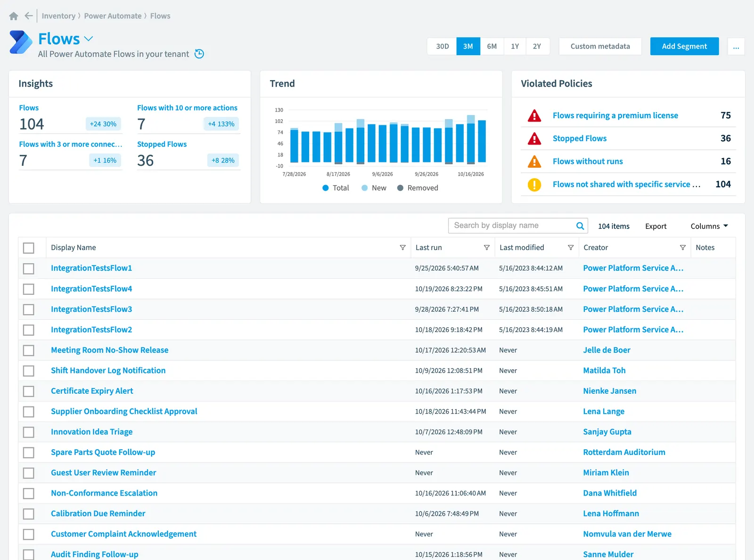The width and height of the screenshot is (754, 560).
Task: Open the Spare Parts Quote Follow-up flow
Action: pos(103,452)
